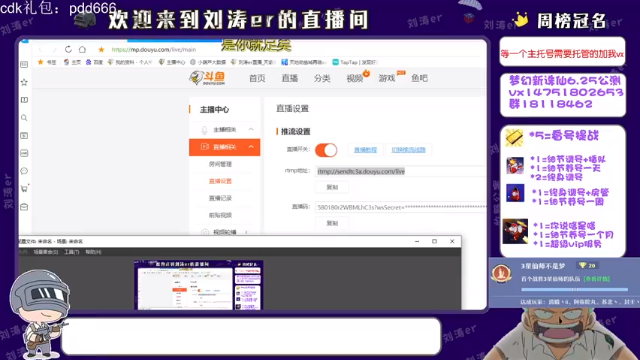Open the 游戏 nav tab

[x=387, y=78]
